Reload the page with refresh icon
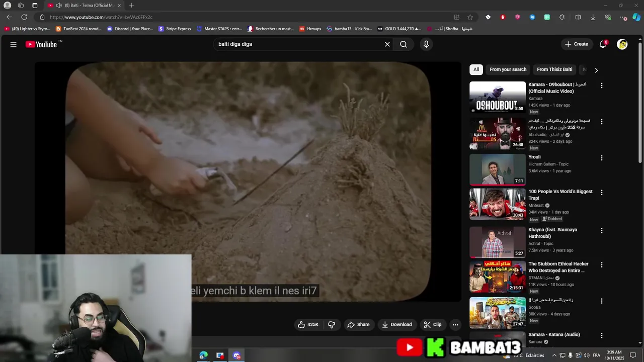 click(24, 17)
